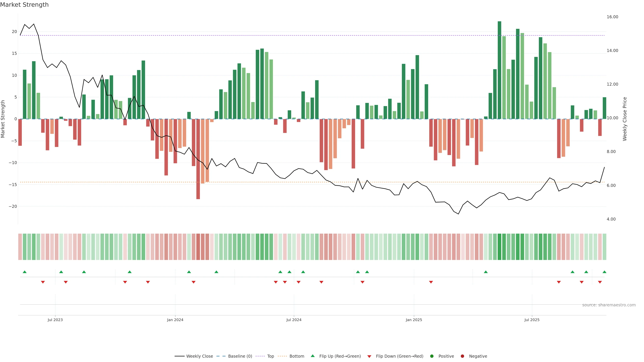The width and height of the screenshot is (644, 362).
Task: Click the Weekly Close Price axis title
Action: (x=625, y=119)
